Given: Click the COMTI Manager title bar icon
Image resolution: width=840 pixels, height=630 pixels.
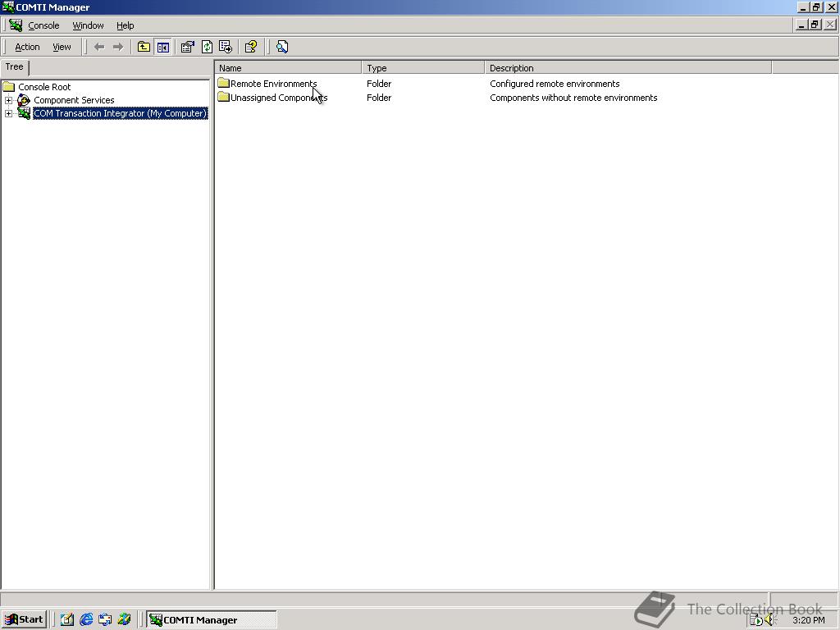Looking at the screenshot, I should click(x=7, y=7).
